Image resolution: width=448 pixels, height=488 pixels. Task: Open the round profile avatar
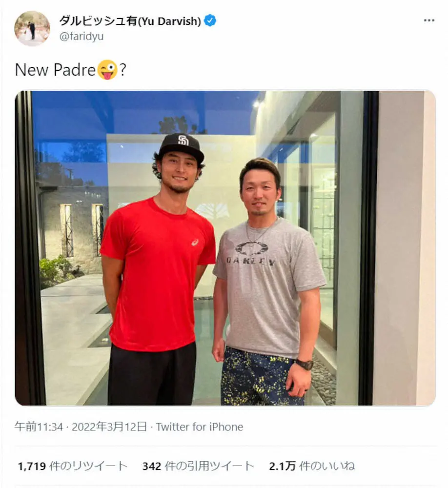32,28
